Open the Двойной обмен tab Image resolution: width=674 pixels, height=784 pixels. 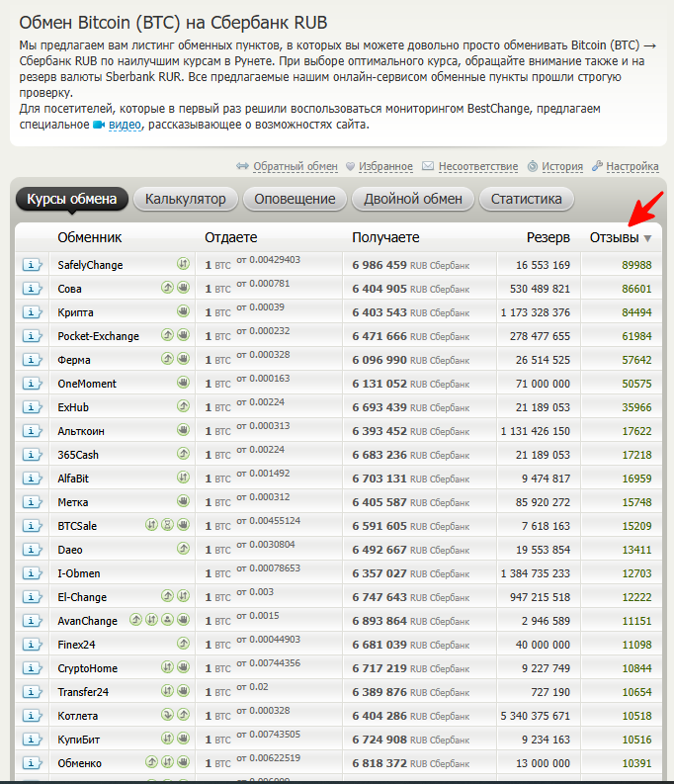(412, 199)
